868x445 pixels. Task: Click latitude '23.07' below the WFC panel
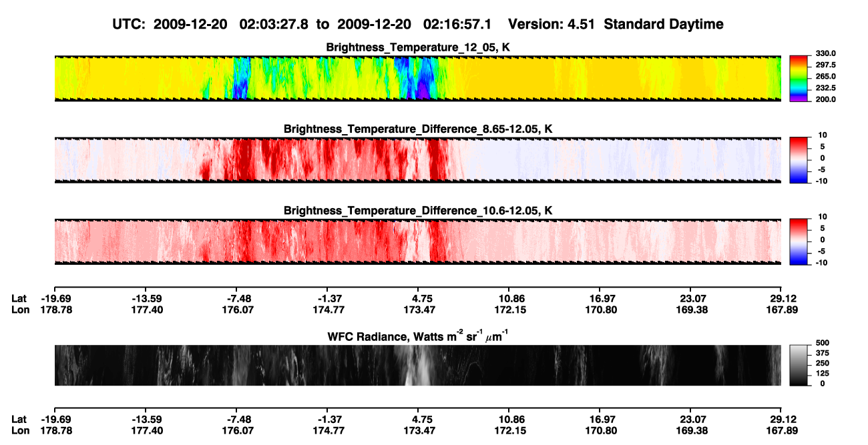690,419
